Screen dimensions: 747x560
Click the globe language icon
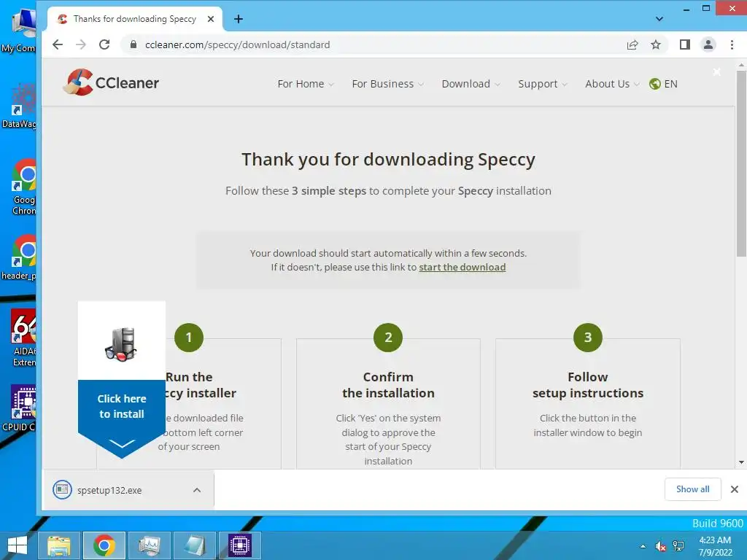pyautogui.click(x=655, y=84)
